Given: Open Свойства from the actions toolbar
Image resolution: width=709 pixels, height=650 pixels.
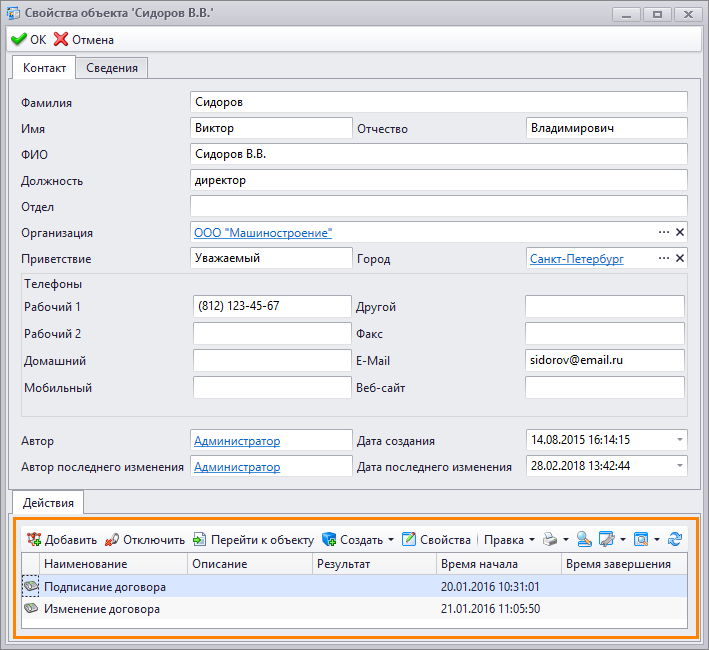Looking at the screenshot, I should point(436,540).
